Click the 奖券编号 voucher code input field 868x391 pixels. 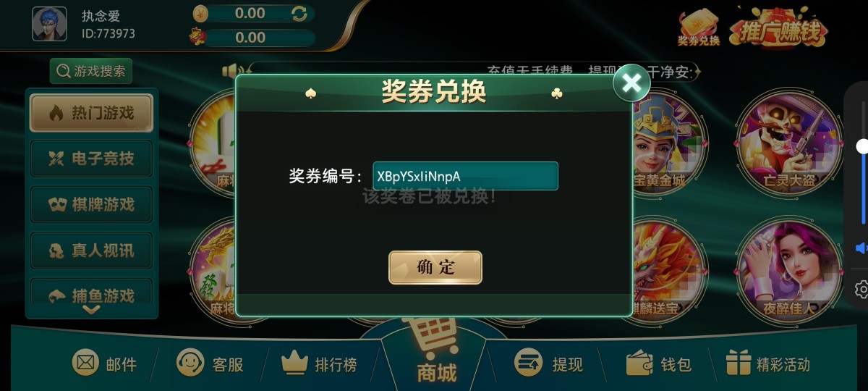point(466,176)
